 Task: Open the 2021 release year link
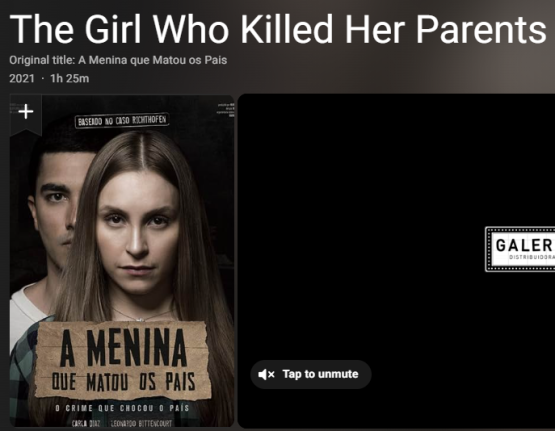tap(22, 79)
